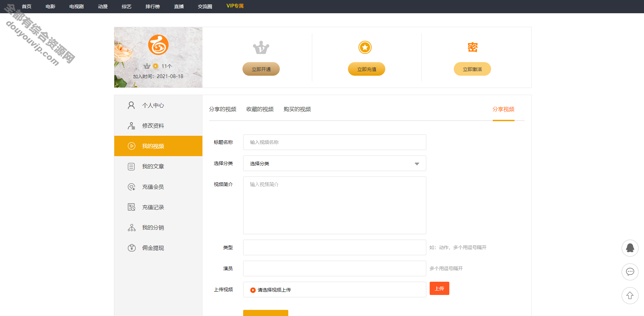644x316 pixels.
Task: Click the 我的视频 play circle icon
Action: tap(131, 146)
